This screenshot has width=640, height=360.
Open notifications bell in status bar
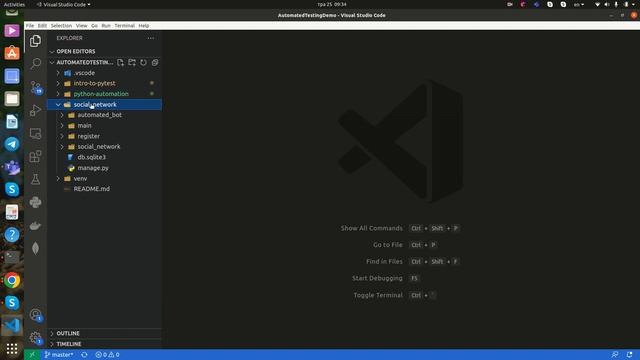629,355
